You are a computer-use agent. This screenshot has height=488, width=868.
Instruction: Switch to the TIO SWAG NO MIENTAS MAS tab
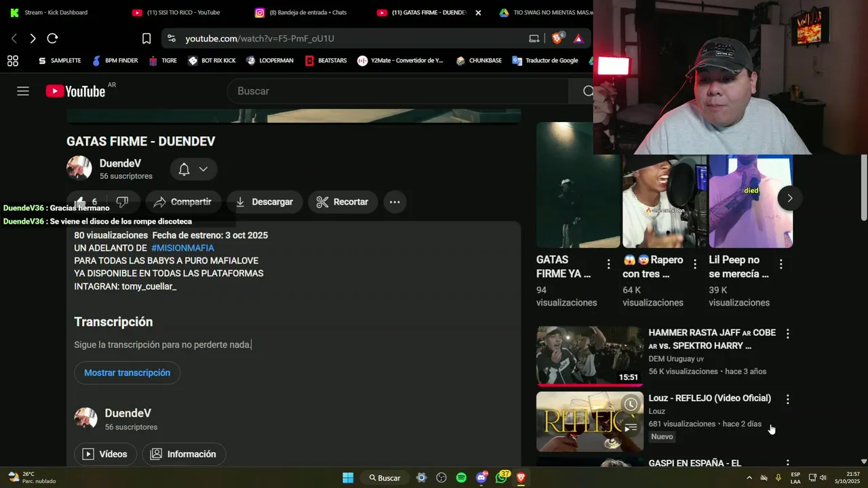pyautogui.click(x=546, y=12)
